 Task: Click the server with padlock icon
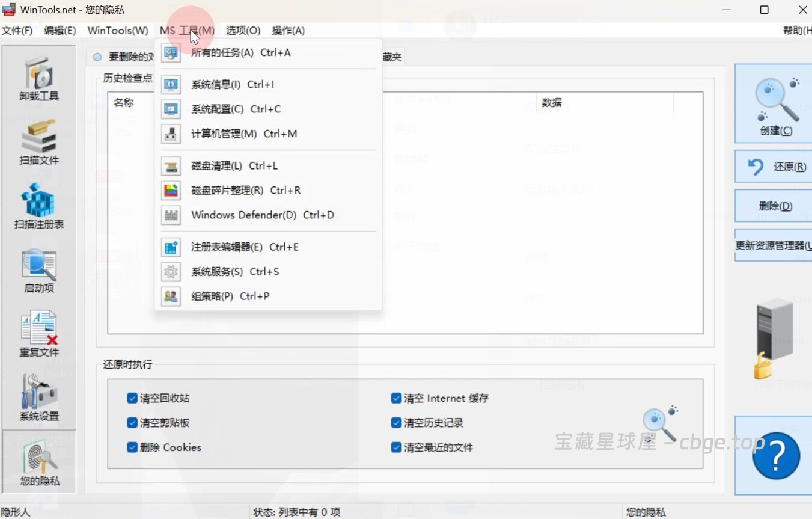pyautogui.click(x=775, y=340)
